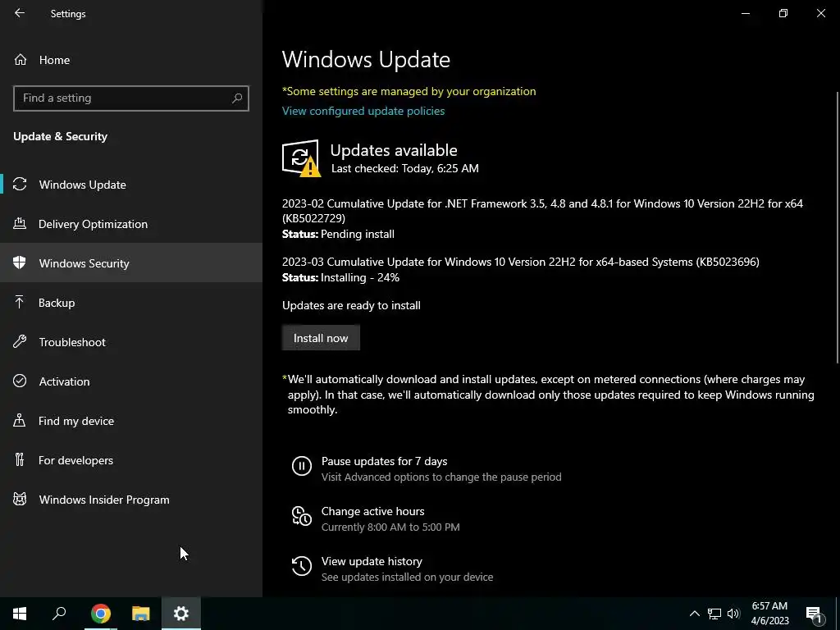Screen dimensions: 840x630
Task: Click the Find my device person icon
Action: tap(20, 420)
